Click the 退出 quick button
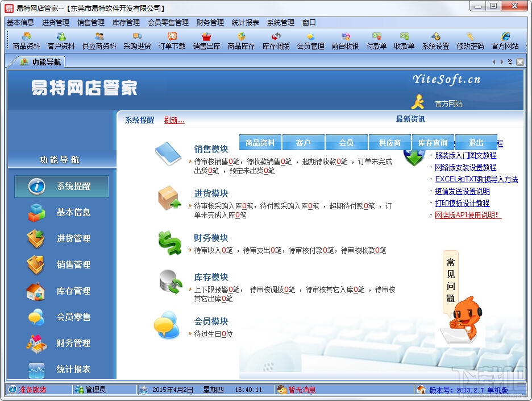This screenshot has height=401, width=532. [476, 143]
